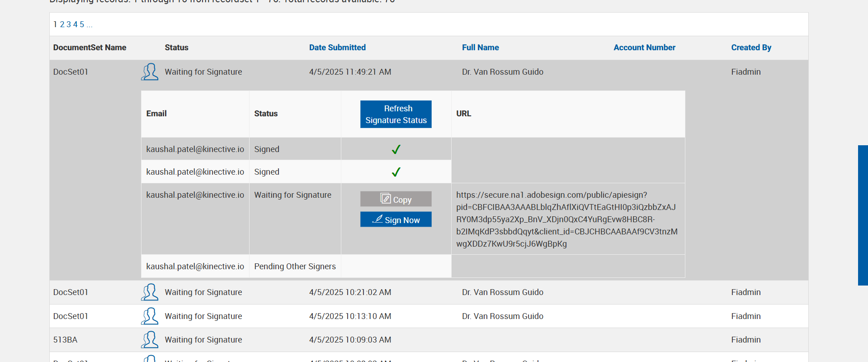Image resolution: width=868 pixels, height=362 pixels.
Task: Click signer icon for DocSet01 10:13:10 AM row
Action: pos(150,316)
